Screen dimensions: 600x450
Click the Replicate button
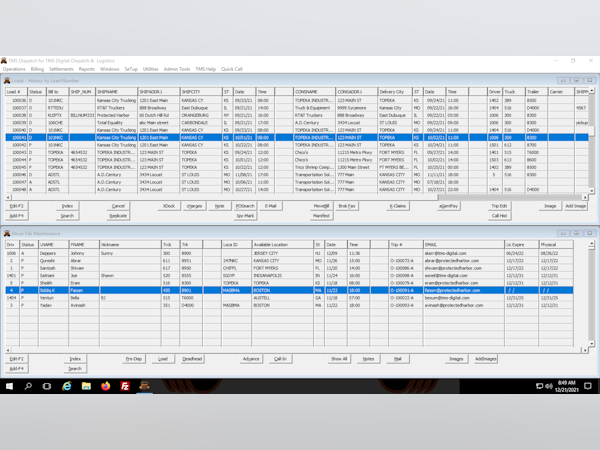(x=118, y=216)
